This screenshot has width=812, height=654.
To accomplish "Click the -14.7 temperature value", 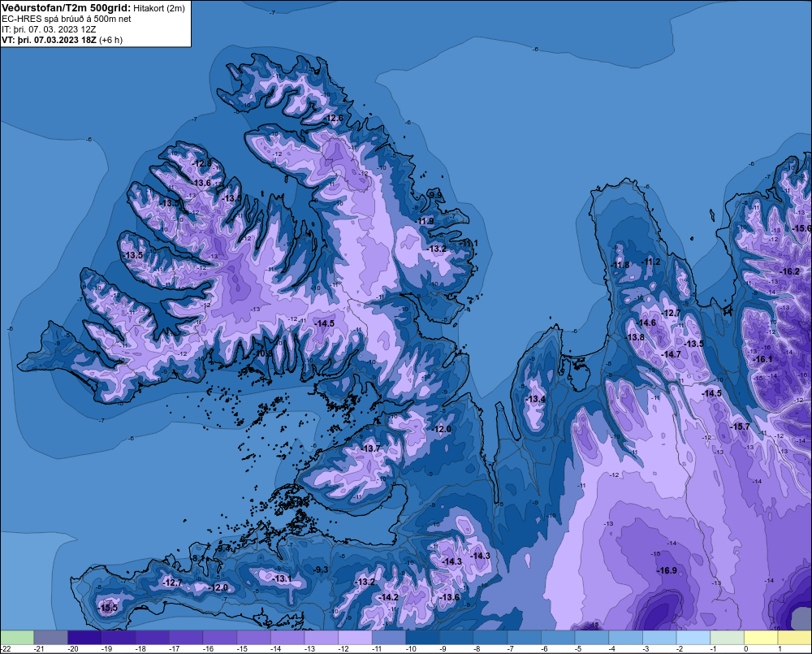I will point(672,354).
